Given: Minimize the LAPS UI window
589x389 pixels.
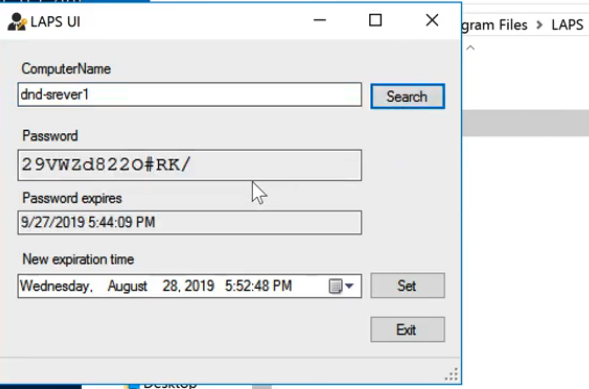Looking at the screenshot, I should tap(320, 20).
